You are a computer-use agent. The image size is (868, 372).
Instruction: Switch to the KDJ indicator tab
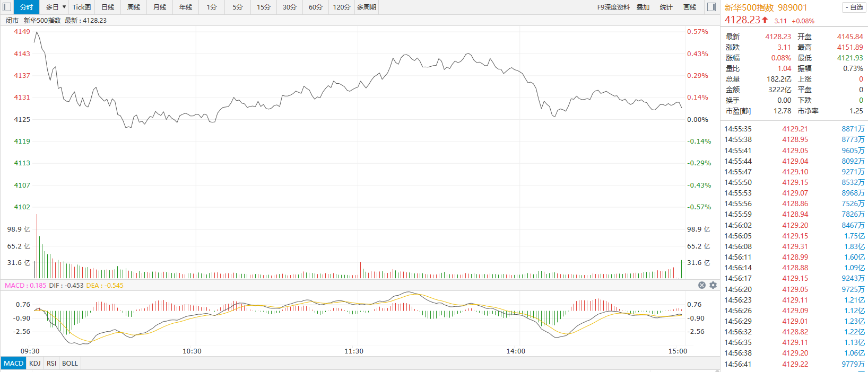tap(35, 363)
